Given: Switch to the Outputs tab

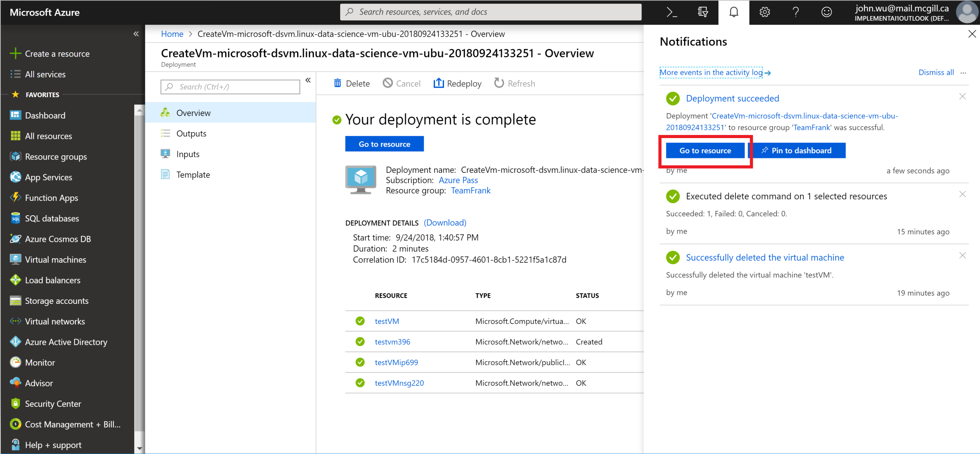Looking at the screenshot, I should (x=191, y=133).
